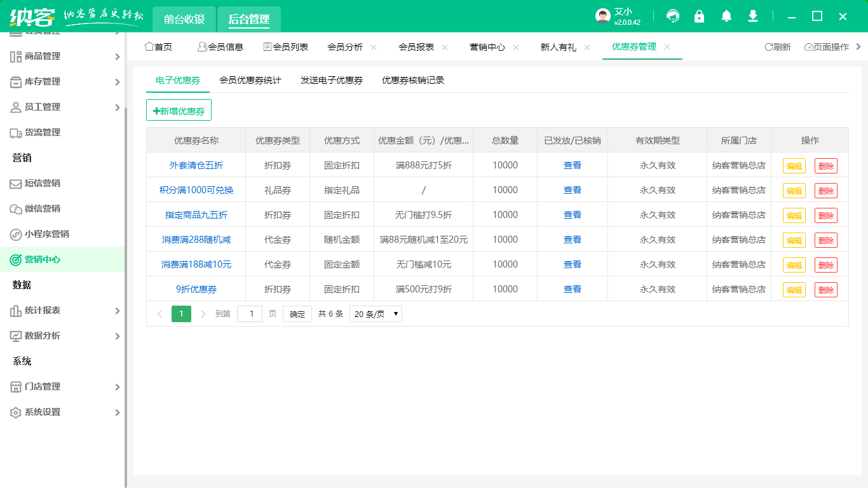Switch to the 前台收银 top tab
Viewport: 868px width, 488px height.
tap(184, 19)
